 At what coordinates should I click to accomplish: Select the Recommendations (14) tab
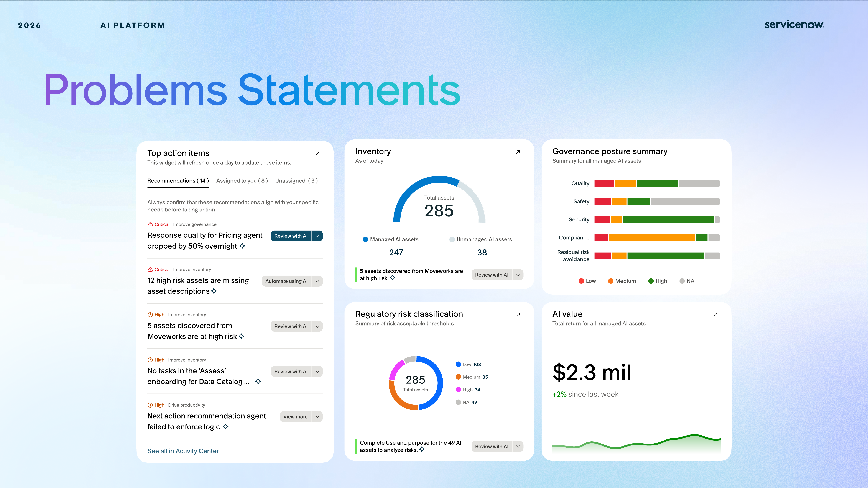pyautogui.click(x=178, y=181)
